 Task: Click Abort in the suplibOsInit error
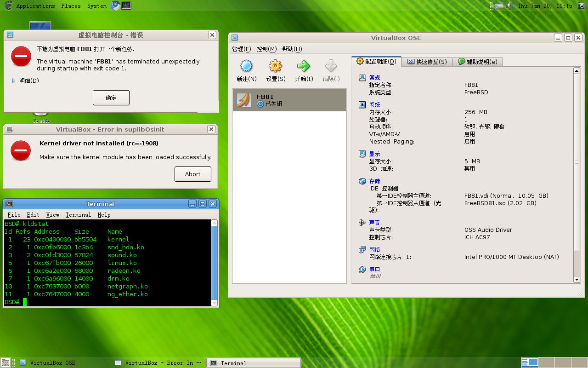193,174
